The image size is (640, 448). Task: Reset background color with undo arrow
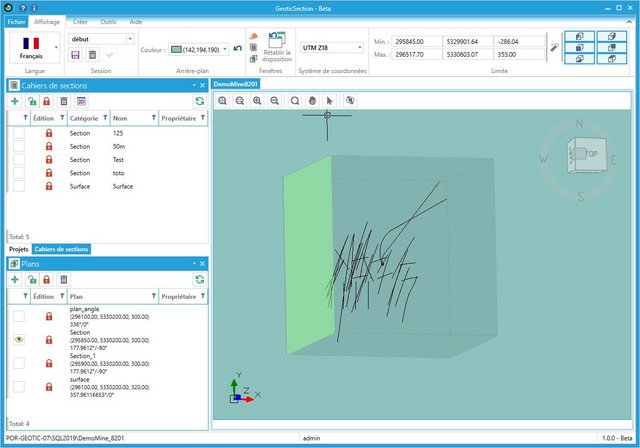pos(238,49)
